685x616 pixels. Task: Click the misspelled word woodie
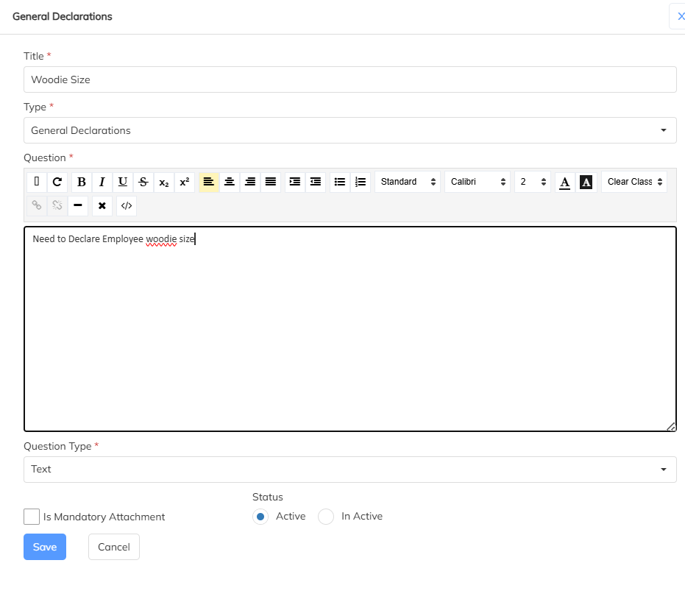tap(161, 239)
